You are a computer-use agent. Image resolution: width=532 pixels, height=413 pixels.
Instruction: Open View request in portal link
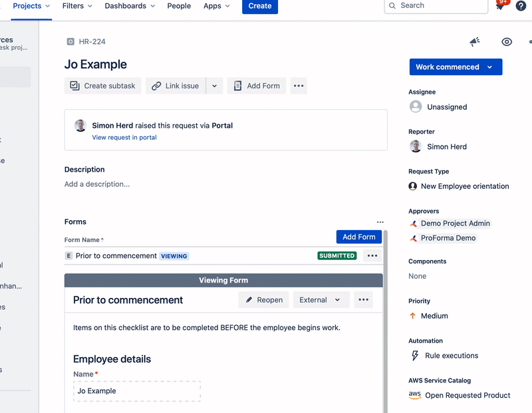pyautogui.click(x=124, y=138)
